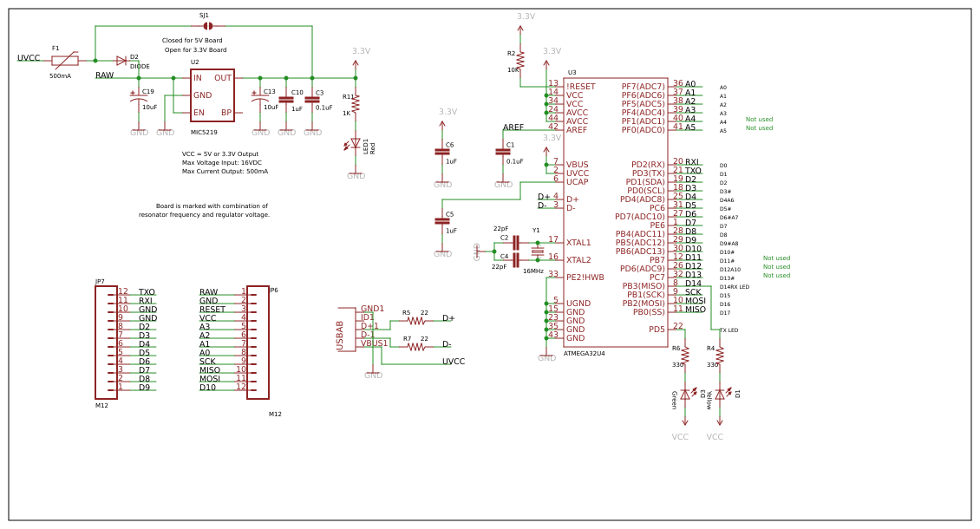Viewport: 980px width, 529px height.
Task: Click the TXO pin label on JP7
Action: pos(147,292)
